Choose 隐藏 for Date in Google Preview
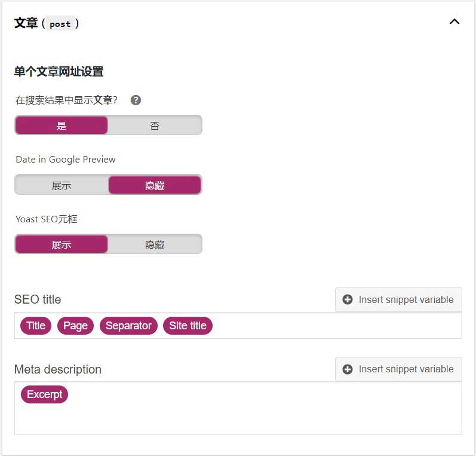The image size is (476, 456). click(155, 185)
